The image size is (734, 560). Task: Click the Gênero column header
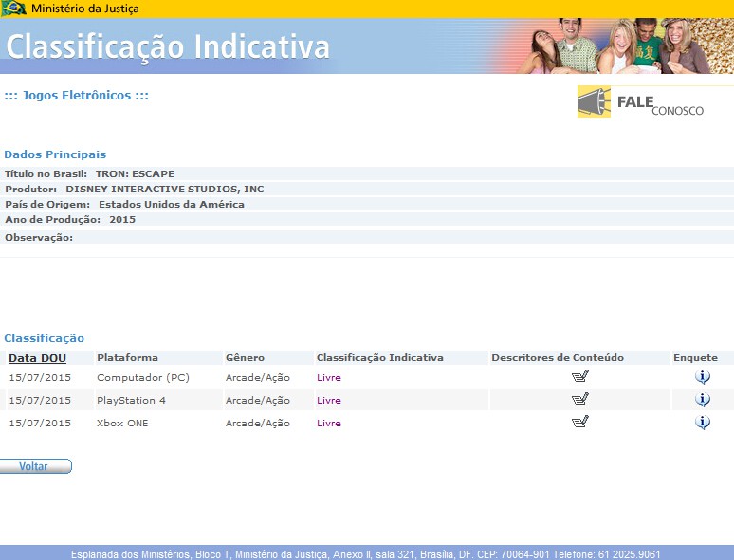[245, 358]
